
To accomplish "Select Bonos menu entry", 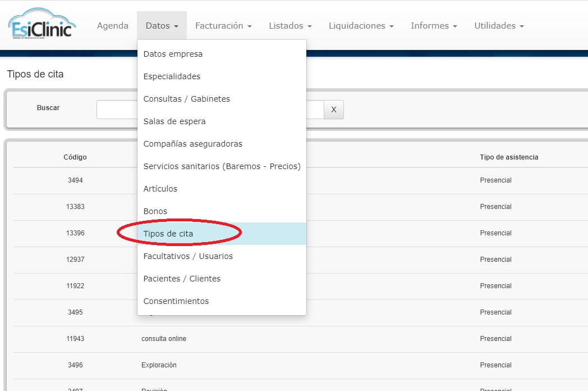I will click(222, 211).
